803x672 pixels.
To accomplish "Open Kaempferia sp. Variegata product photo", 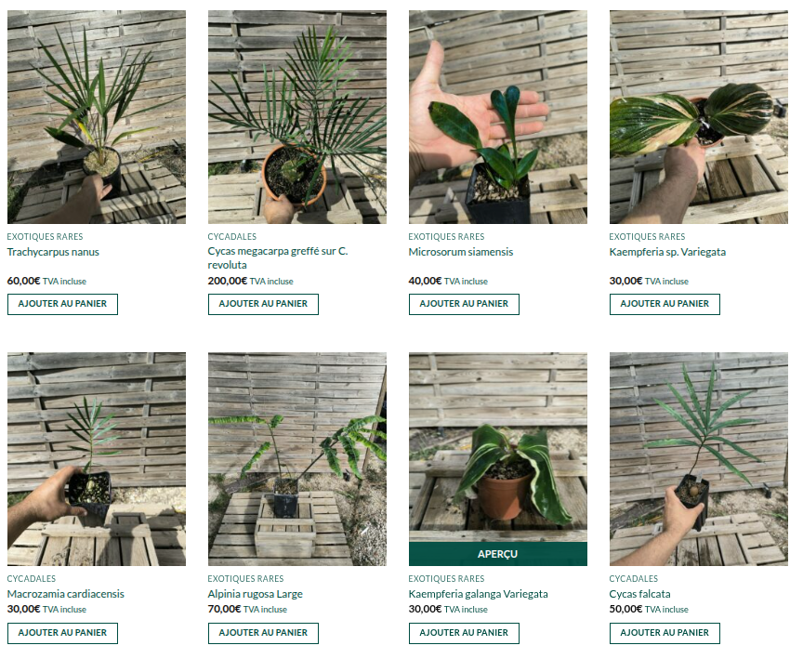I will (699, 117).
